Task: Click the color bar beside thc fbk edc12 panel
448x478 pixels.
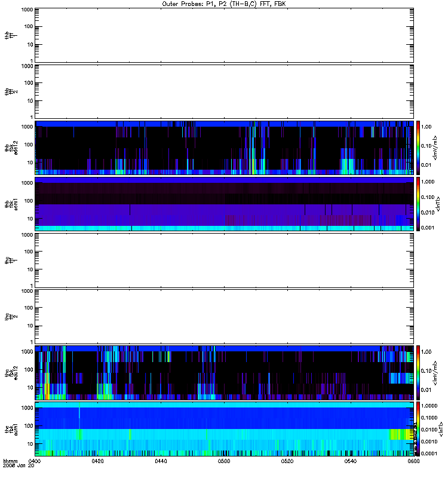Action: pos(418,373)
